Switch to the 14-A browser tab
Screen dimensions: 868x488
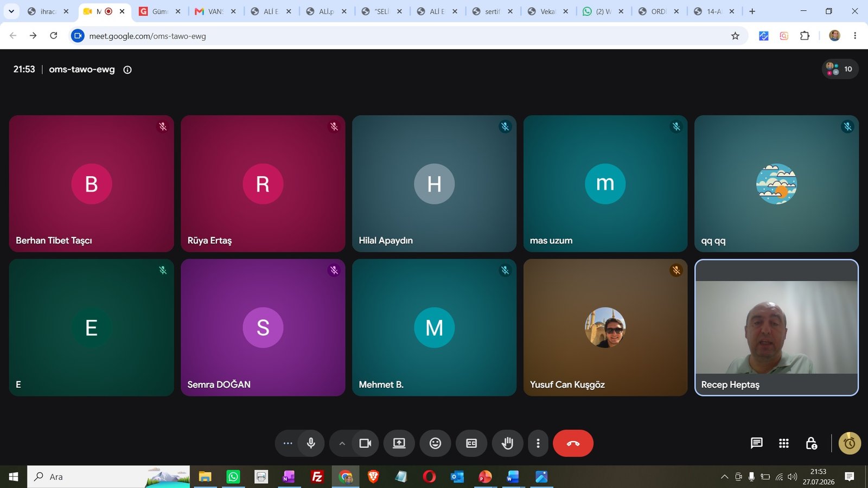(714, 11)
